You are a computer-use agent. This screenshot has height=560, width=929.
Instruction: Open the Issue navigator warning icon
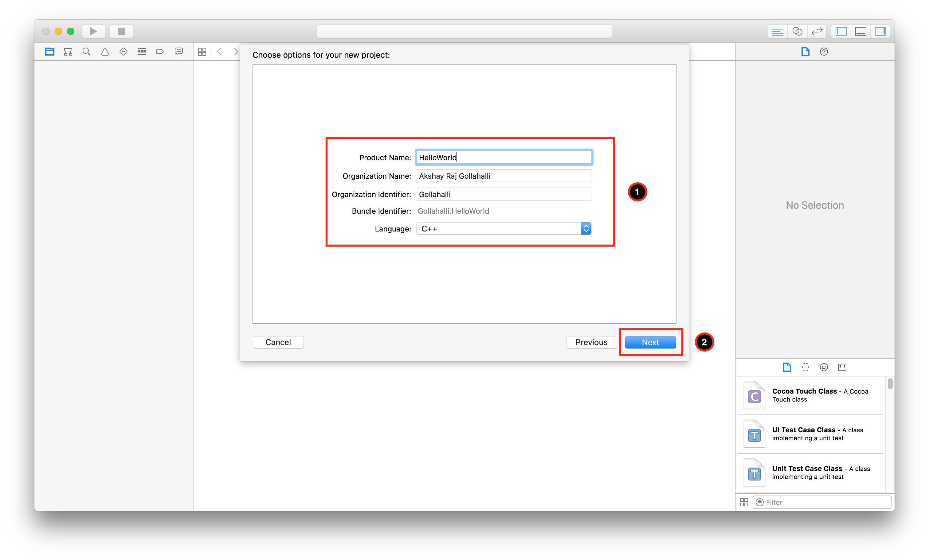(105, 52)
